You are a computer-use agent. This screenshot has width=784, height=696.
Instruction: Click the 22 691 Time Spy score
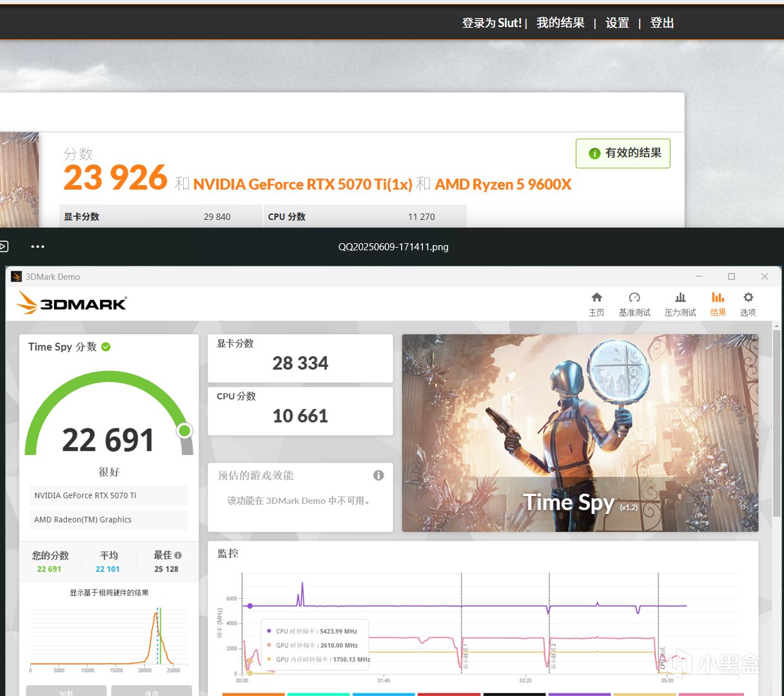coord(108,441)
